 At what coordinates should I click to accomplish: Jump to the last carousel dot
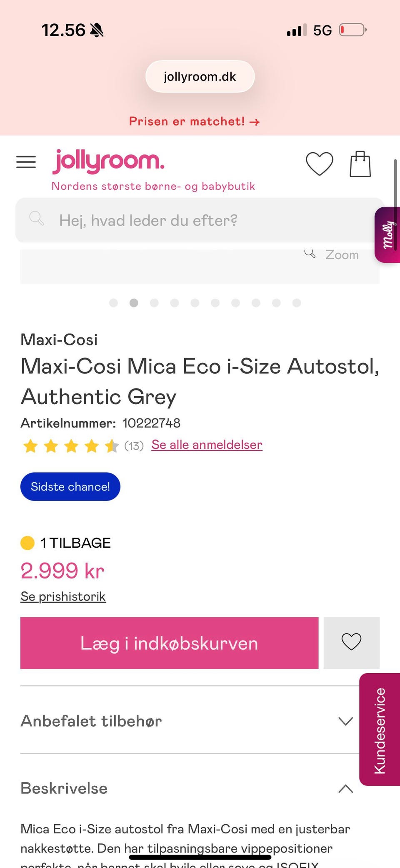pyautogui.click(x=297, y=303)
